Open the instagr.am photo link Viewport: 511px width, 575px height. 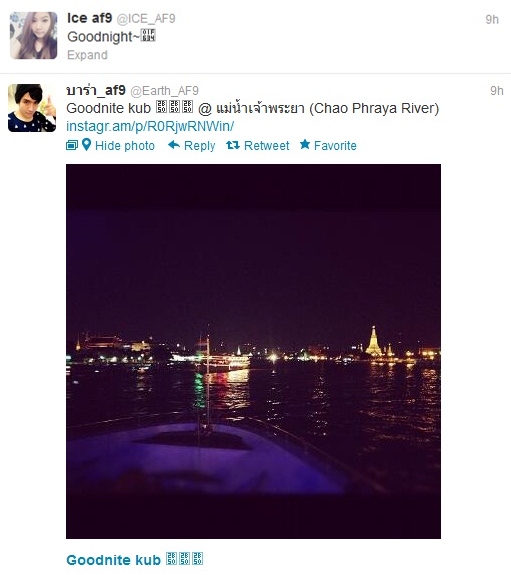point(150,127)
